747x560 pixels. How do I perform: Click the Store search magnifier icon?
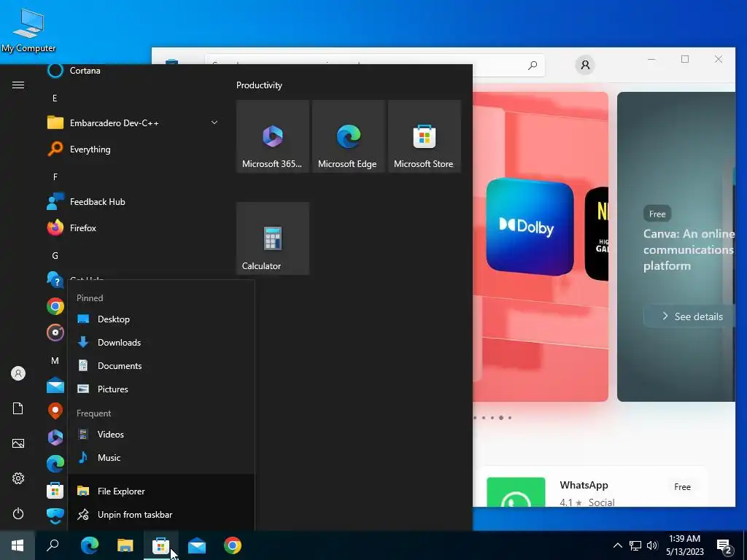pyautogui.click(x=533, y=65)
